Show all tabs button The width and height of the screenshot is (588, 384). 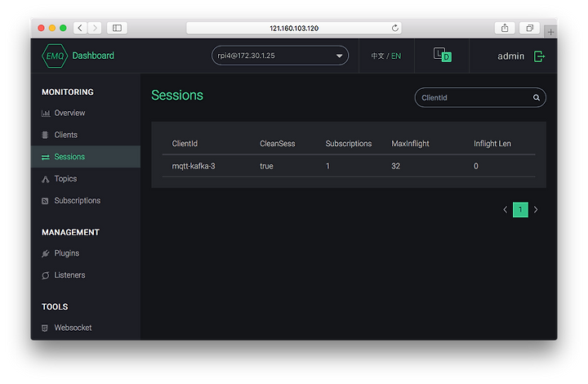click(529, 28)
